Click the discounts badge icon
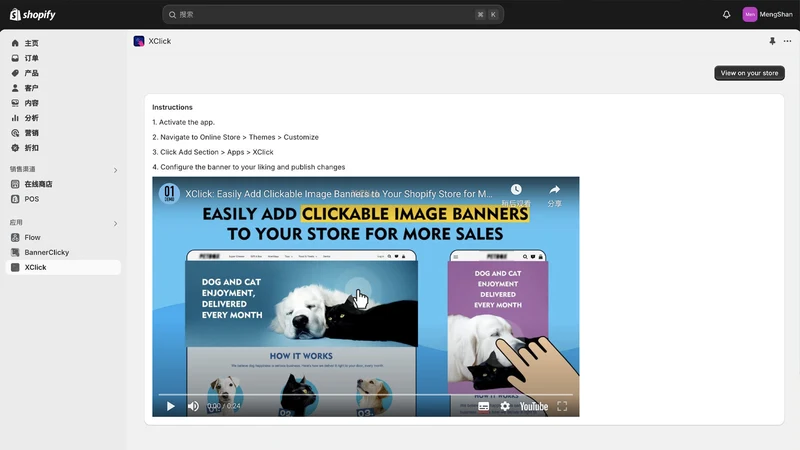 15,148
